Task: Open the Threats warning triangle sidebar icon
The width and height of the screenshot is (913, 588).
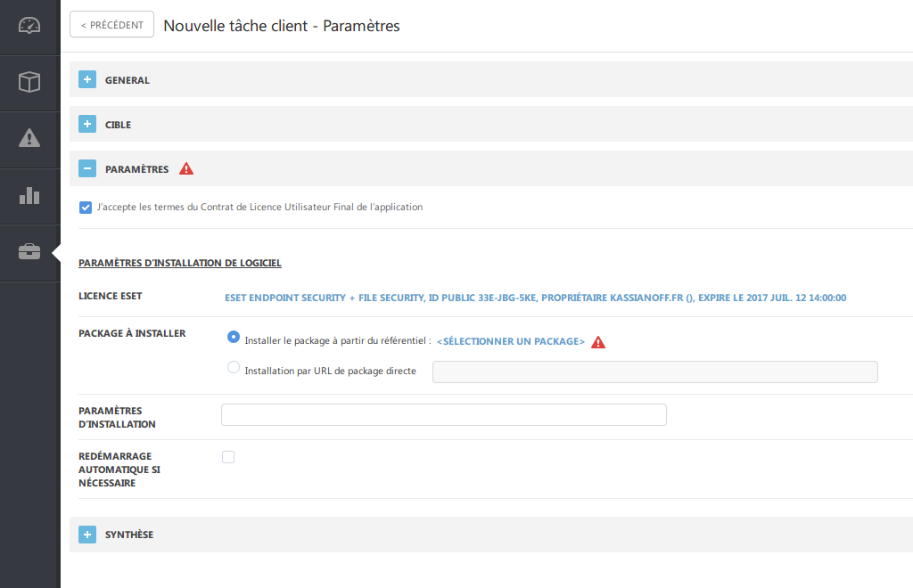Action: point(29,138)
